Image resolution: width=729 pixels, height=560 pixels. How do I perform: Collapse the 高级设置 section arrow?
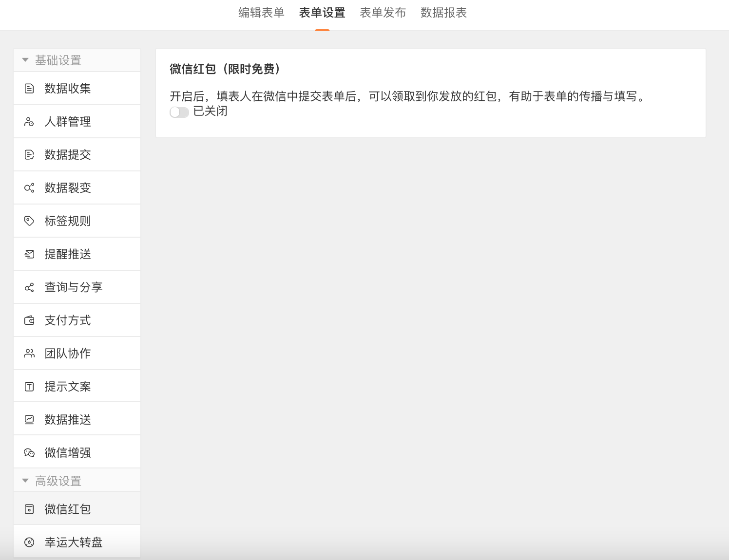point(25,481)
